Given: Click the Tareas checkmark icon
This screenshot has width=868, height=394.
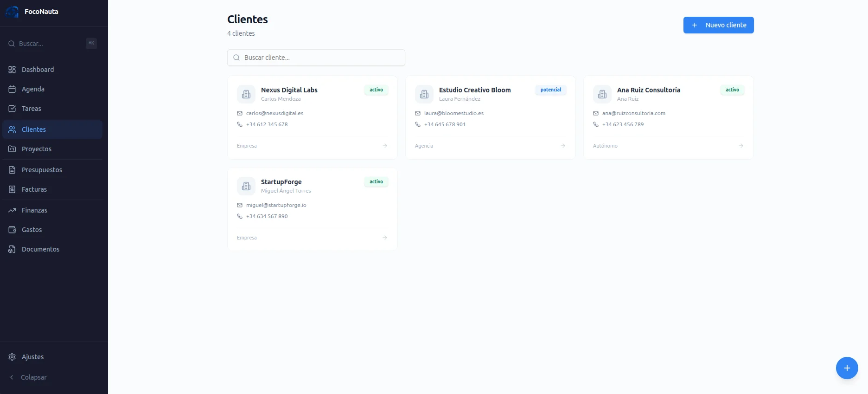Looking at the screenshot, I should pyautogui.click(x=12, y=109).
